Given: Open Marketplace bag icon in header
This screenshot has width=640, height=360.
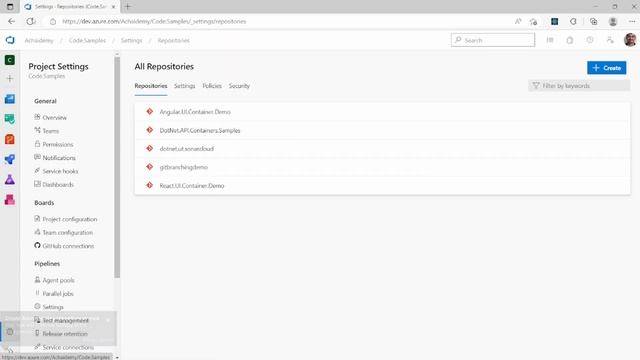Looking at the screenshot, I should tap(570, 40).
